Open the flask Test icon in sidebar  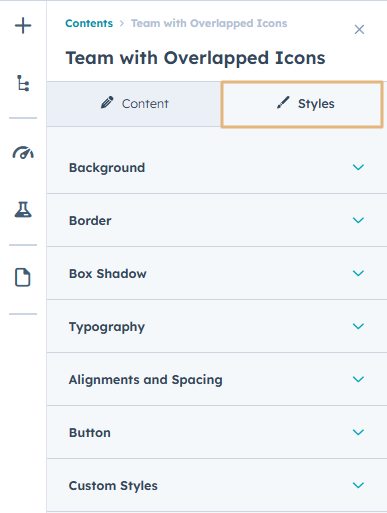(23, 210)
